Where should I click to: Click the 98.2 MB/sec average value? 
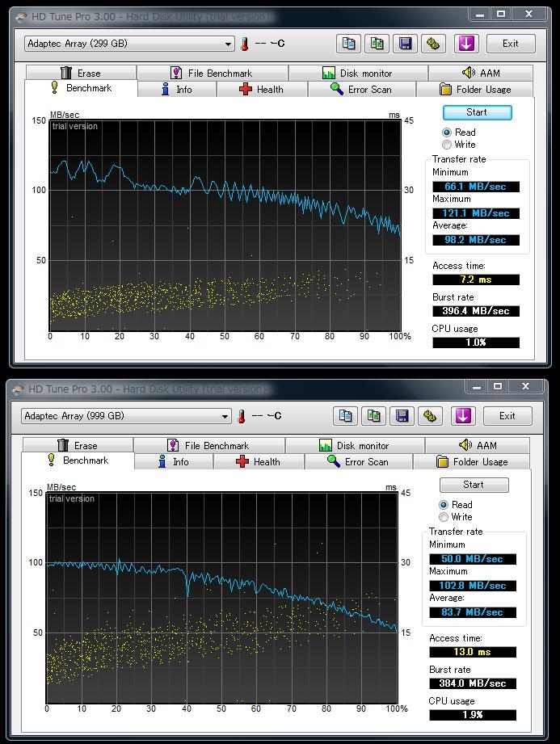(476, 240)
